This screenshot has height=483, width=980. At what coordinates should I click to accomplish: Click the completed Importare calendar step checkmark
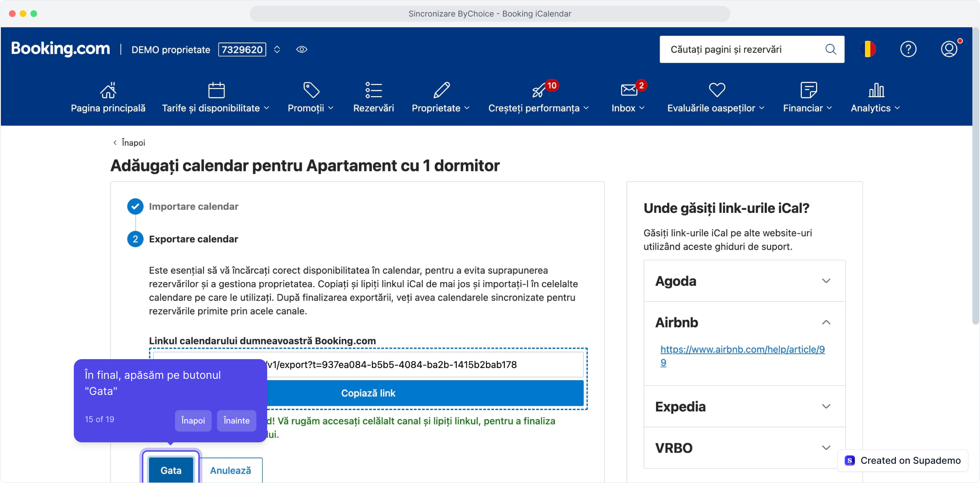click(135, 207)
